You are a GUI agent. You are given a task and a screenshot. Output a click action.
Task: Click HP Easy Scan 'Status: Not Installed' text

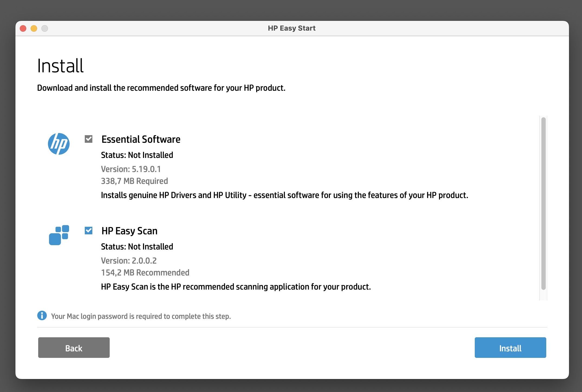[x=137, y=247]
